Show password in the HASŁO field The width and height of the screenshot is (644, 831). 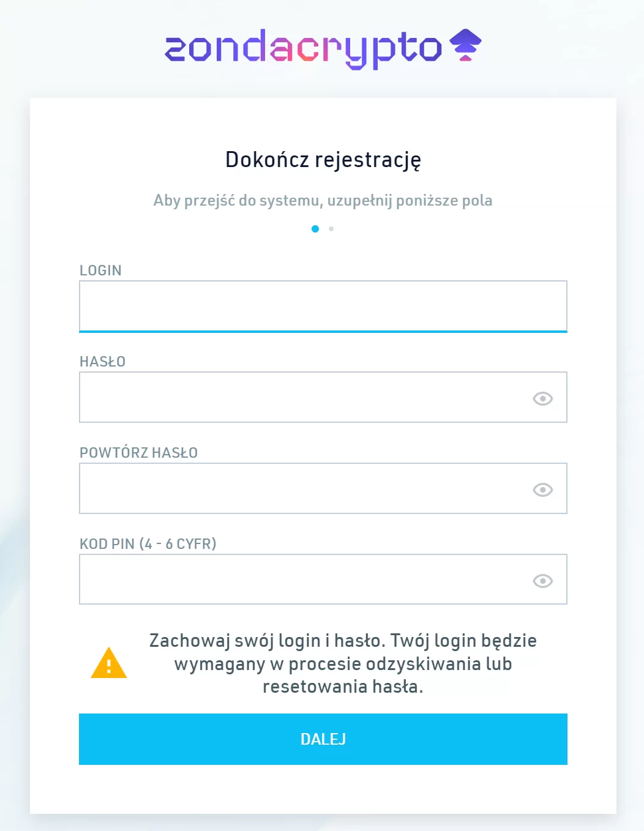click(542, 398)
